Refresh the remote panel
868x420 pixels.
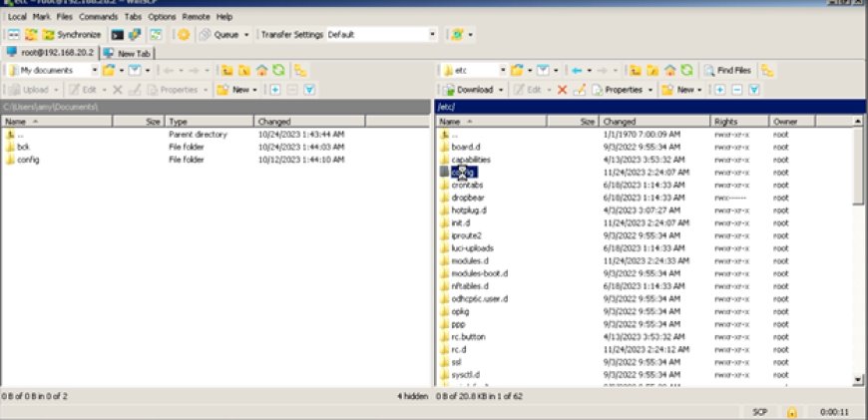click(x=686, y=70)
